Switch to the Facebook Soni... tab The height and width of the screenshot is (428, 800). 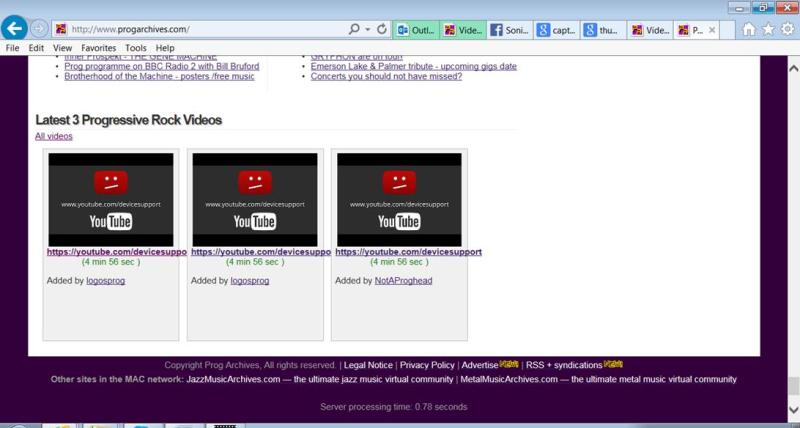(x=510, y=30)
